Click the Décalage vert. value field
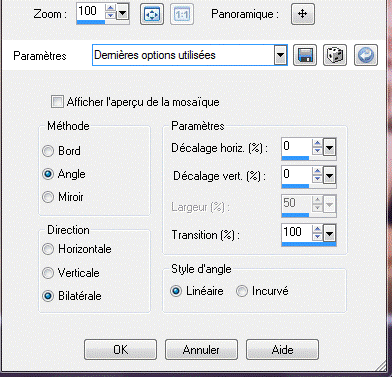392x377 pixels. [x=297, y=175]
